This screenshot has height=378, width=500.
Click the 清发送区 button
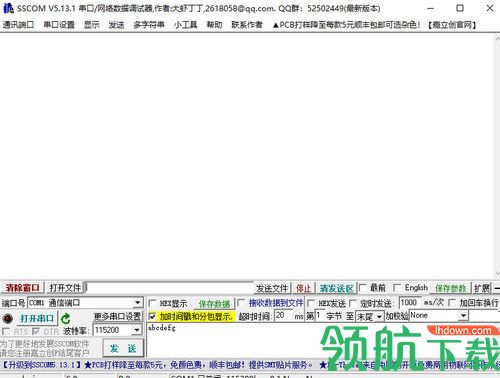(337, 288)
